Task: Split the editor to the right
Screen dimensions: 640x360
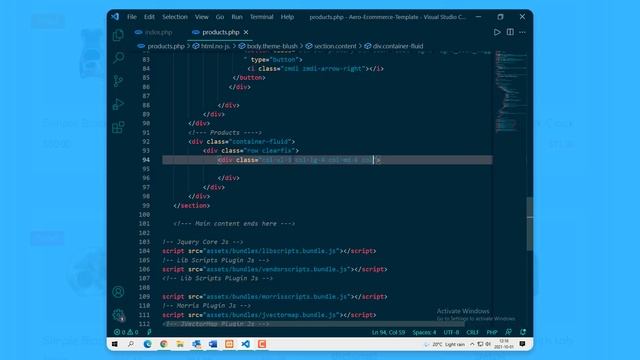Action: tap(510, 32)
